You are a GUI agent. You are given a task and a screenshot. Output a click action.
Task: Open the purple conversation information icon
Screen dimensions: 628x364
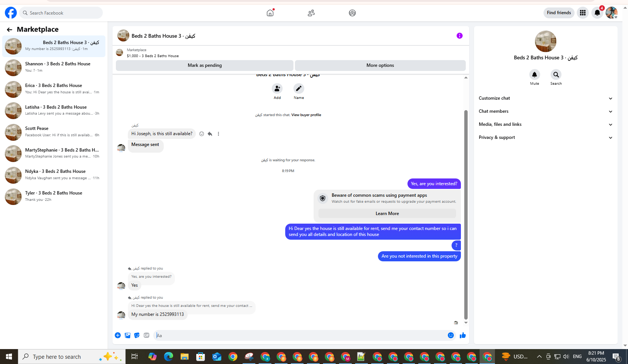pos(459,36)
